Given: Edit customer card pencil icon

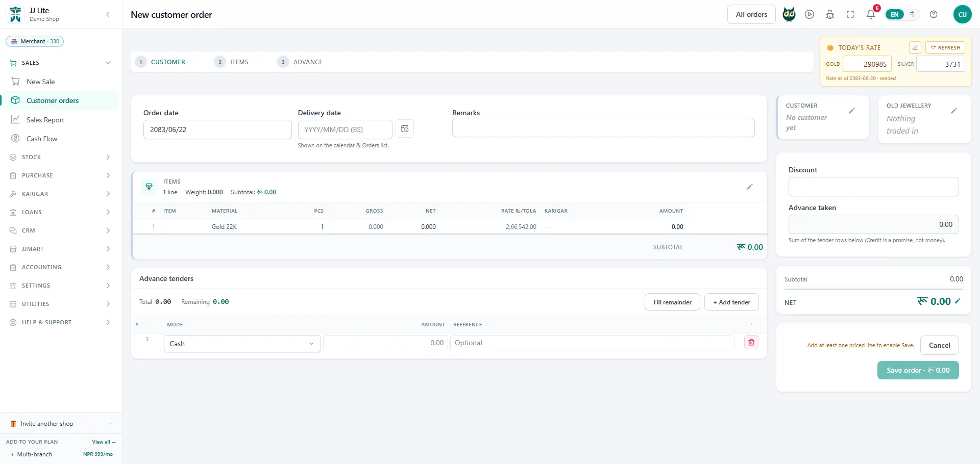Looking at the screenshot, I should pyautogui.click(x=852, y=111).
